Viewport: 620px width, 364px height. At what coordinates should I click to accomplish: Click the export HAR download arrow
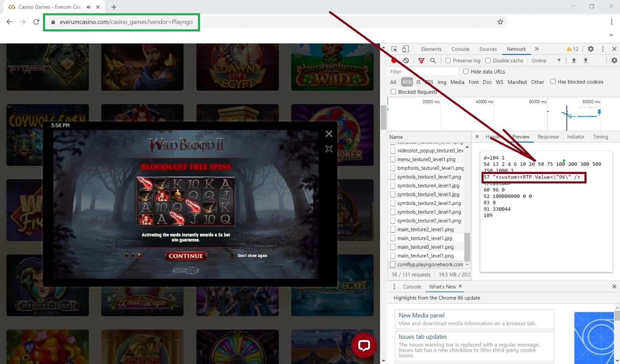(586, 60)
